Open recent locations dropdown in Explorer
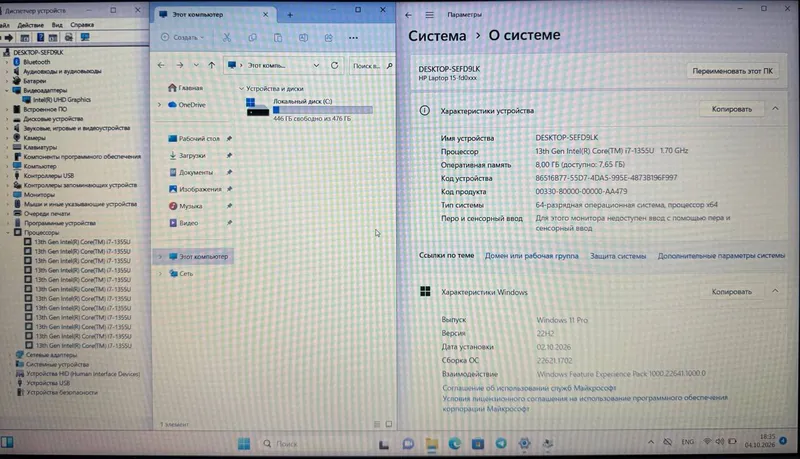The height and width of the screenshot is (459, 800). pos(196,65)
